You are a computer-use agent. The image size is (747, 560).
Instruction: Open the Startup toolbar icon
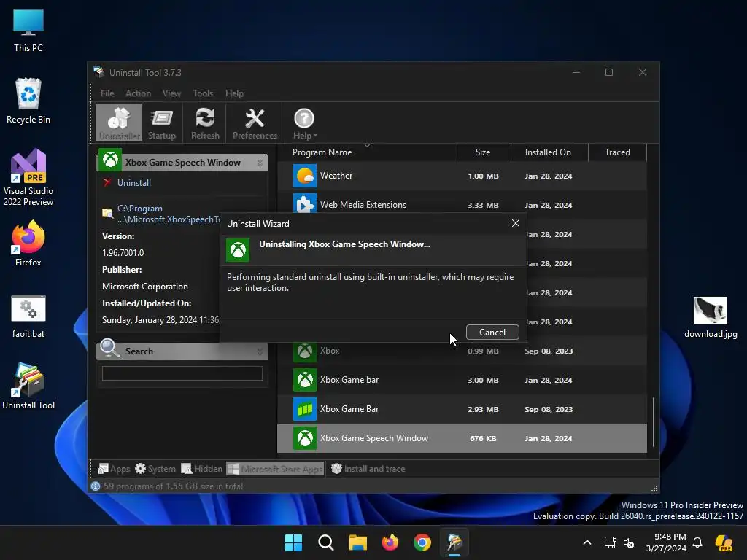click(x=162, y=122)
